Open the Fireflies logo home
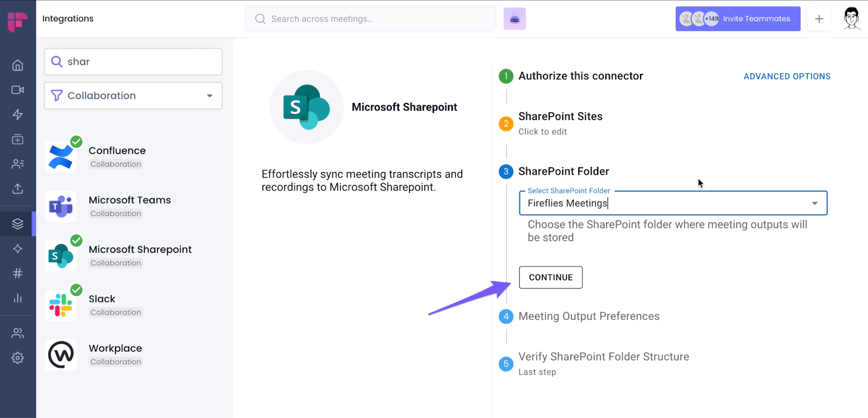868x418 pixels. pos(17,22)
